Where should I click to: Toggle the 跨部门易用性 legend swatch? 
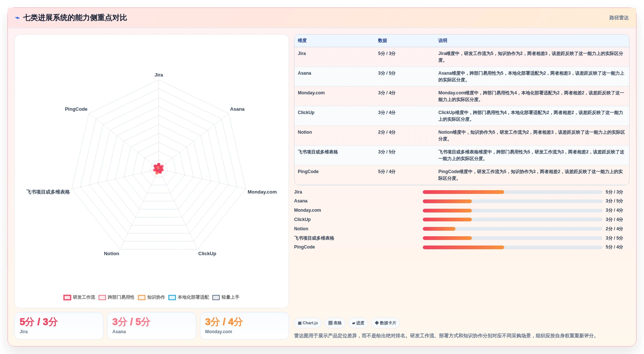tap(102, 298)
